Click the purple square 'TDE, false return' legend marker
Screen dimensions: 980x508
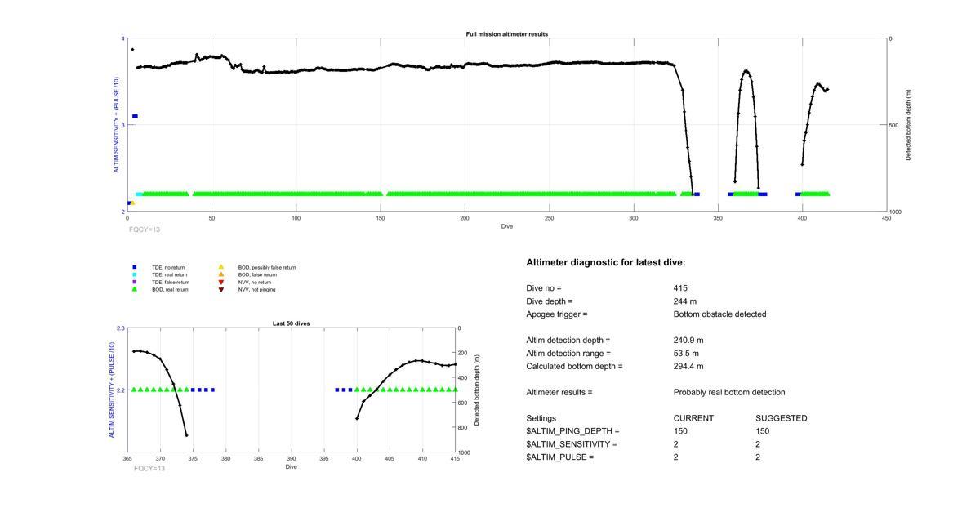(x=134, y=282)
